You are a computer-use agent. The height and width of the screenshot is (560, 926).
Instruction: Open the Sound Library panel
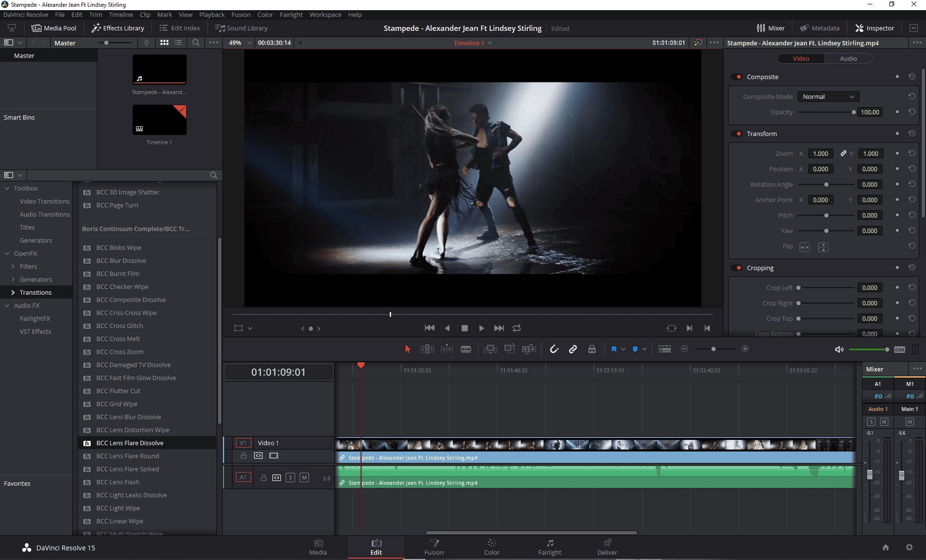pos(242,28)
